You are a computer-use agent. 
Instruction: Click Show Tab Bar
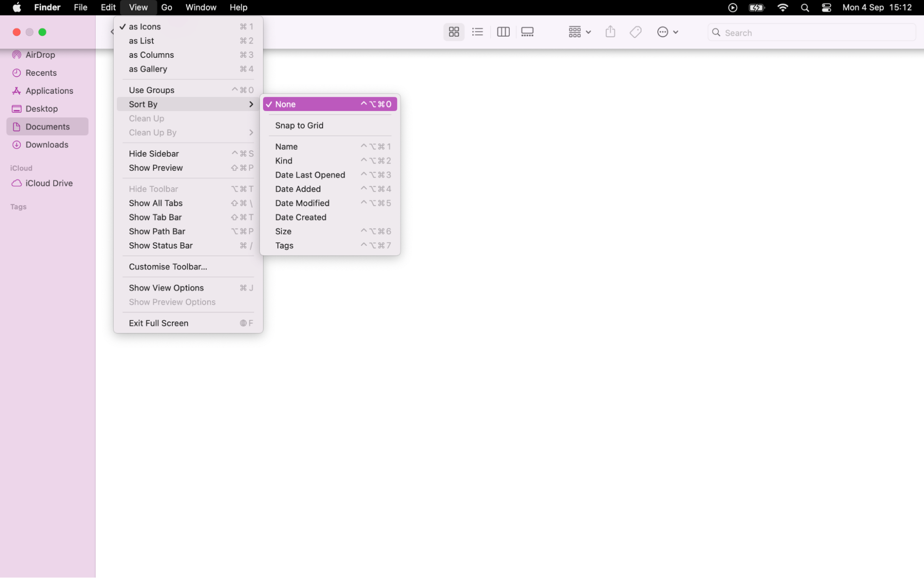(189, 217)
